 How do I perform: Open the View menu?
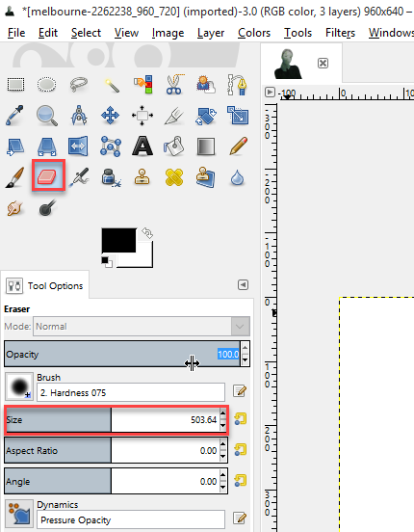(x=126, y=33)
